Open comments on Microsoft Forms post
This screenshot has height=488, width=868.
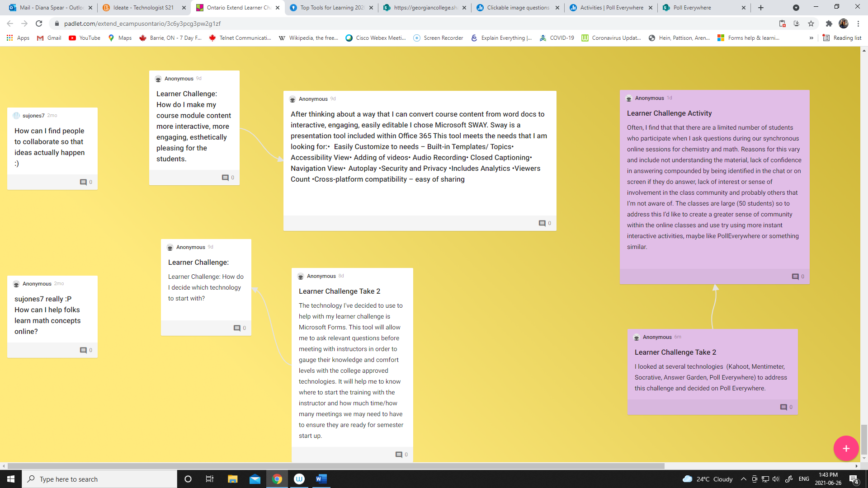click(401, 455)
